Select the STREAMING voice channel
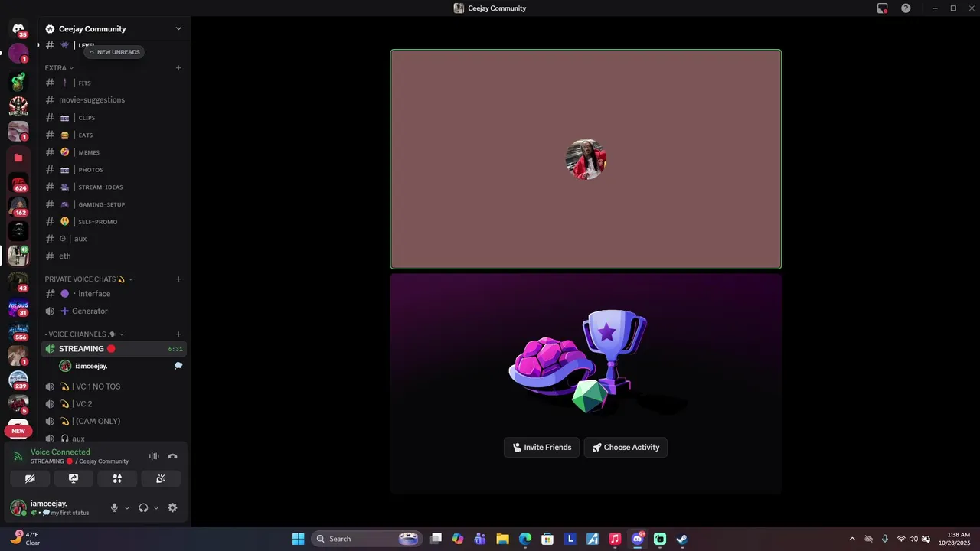Viewport: 980px width, 551px height. 113,349
